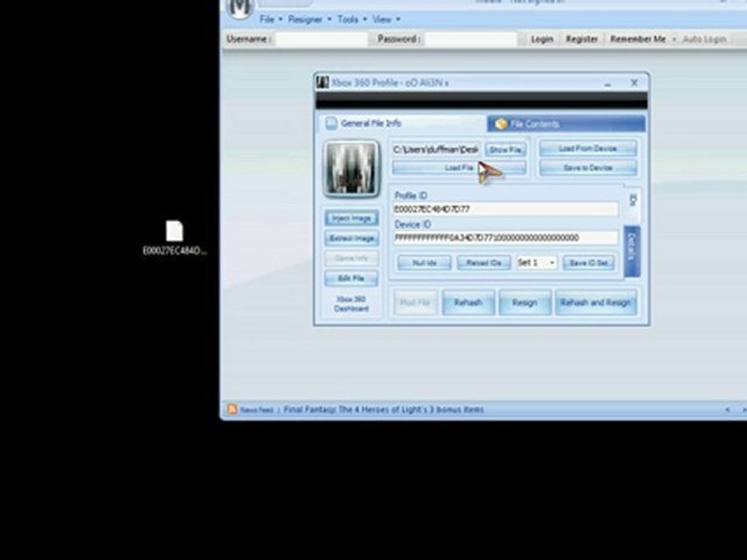Select the vertical Details side tab
This screenshot has height=560, width=747.
coord(632,251)
